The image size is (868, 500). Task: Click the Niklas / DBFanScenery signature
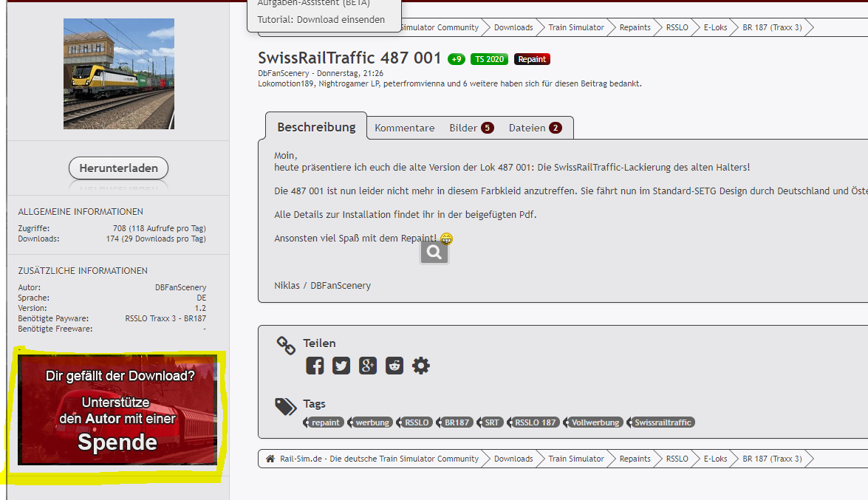click(322, 286)
